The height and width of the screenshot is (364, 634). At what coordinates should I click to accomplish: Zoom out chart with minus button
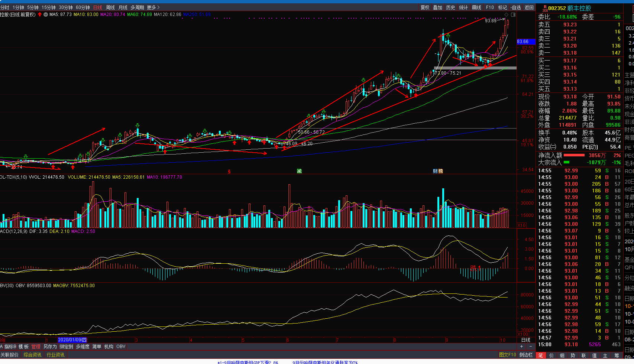pos(531,347)
